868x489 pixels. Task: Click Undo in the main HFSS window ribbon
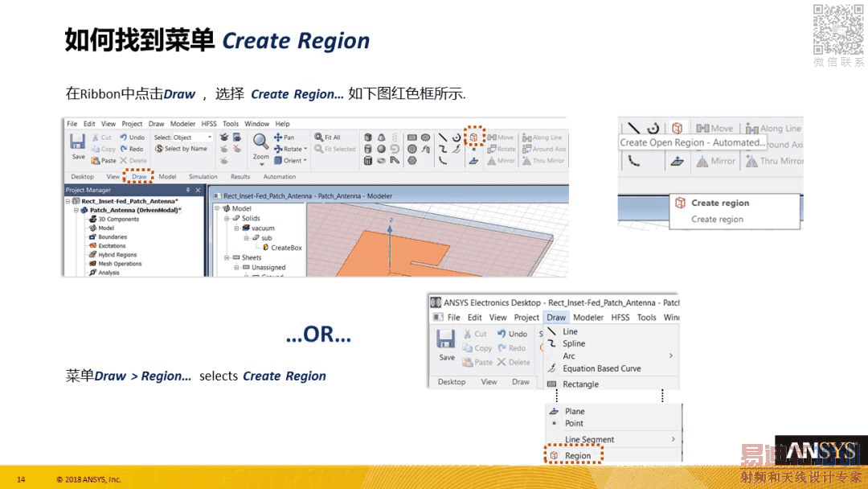[133, 138]
